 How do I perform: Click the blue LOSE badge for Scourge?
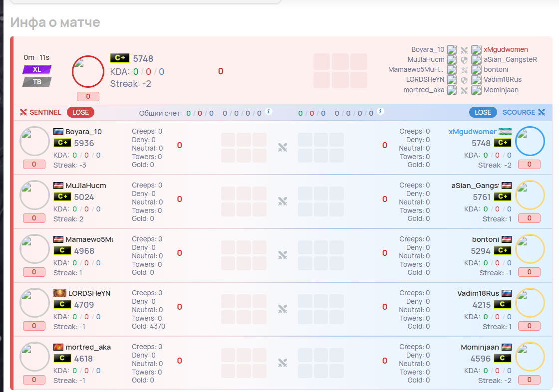click(x=483, y=112)
